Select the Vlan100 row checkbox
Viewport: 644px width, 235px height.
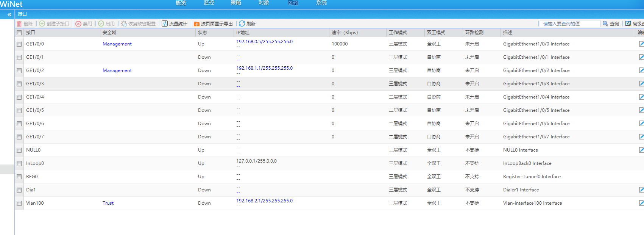click(19, 204)
